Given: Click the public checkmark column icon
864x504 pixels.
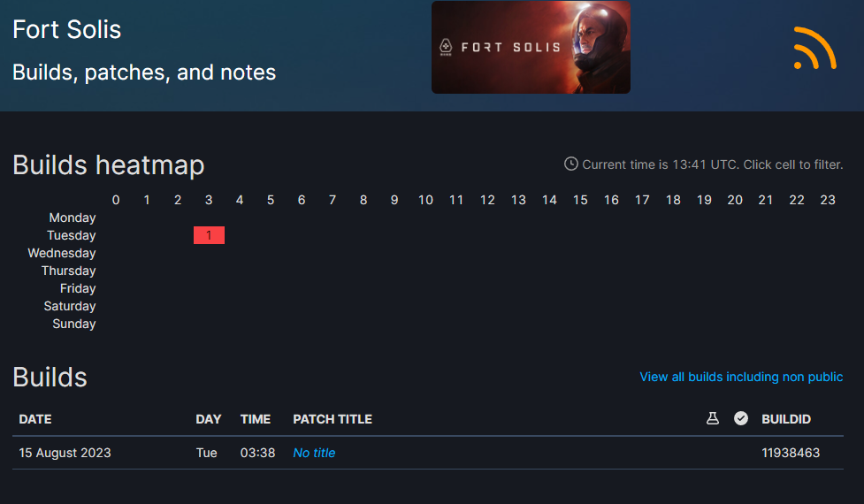Looking at the screenshot, I should click(741, 418).
